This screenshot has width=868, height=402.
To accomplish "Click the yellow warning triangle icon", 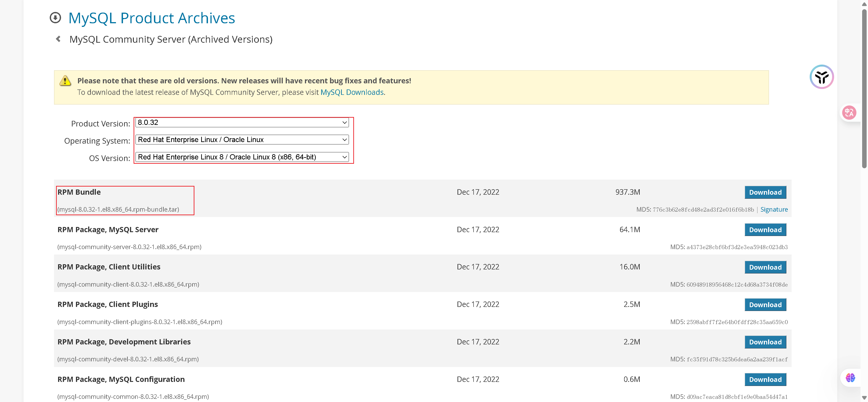I will tap(65, 81).
